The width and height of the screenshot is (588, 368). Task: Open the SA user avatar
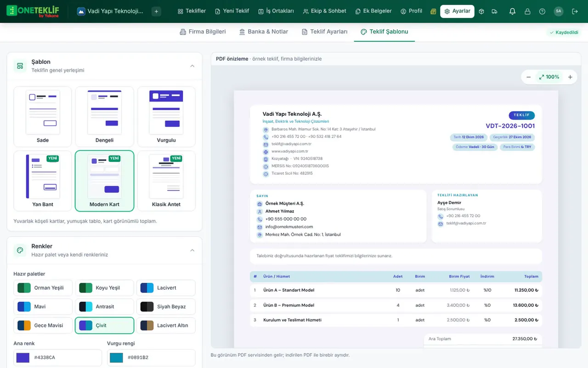tap(559, 11)
